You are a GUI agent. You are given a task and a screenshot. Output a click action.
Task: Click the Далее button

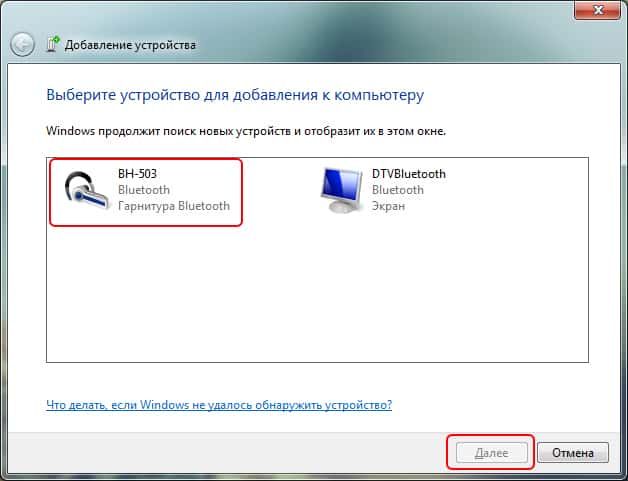tap(491, 453)
